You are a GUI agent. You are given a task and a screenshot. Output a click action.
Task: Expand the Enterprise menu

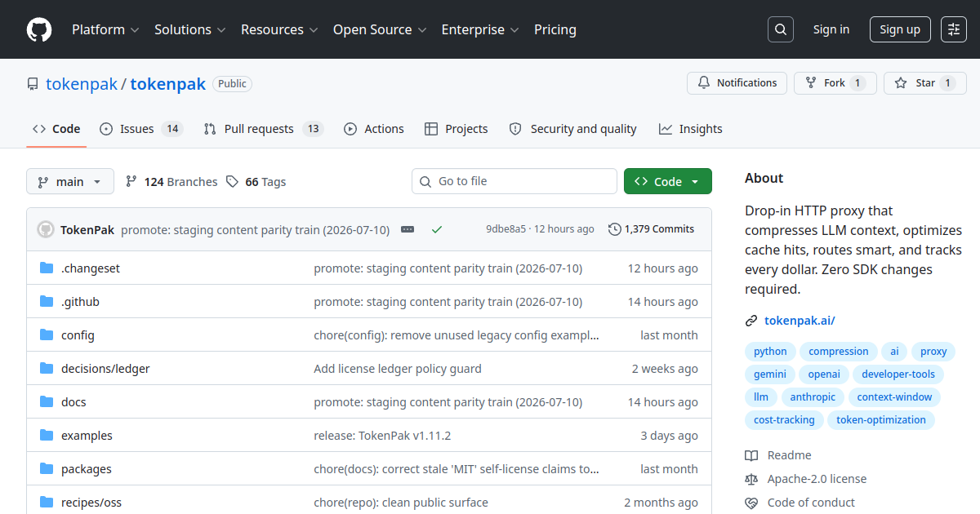[480, 29]
